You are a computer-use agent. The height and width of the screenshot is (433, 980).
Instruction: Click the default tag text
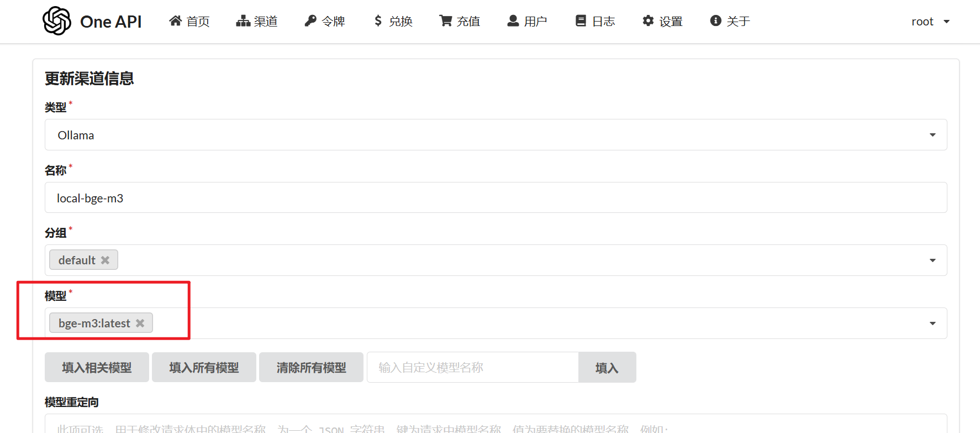77,260
